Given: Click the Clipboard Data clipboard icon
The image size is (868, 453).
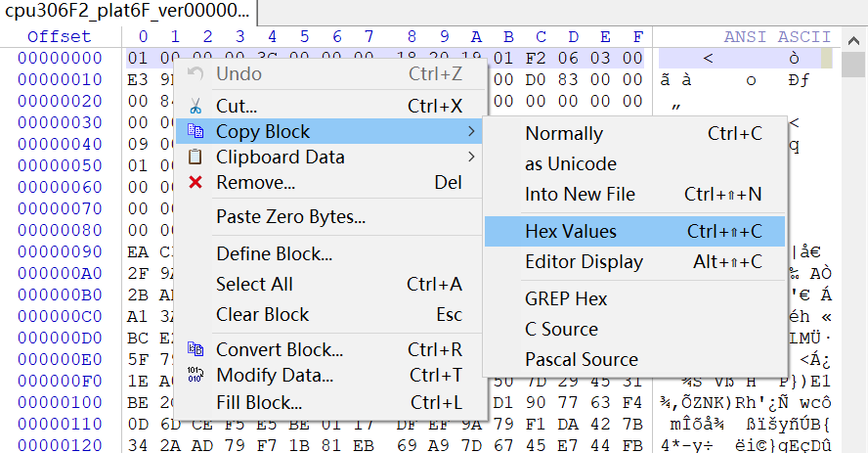Looking at the screenshot, I should pos(195,157).
